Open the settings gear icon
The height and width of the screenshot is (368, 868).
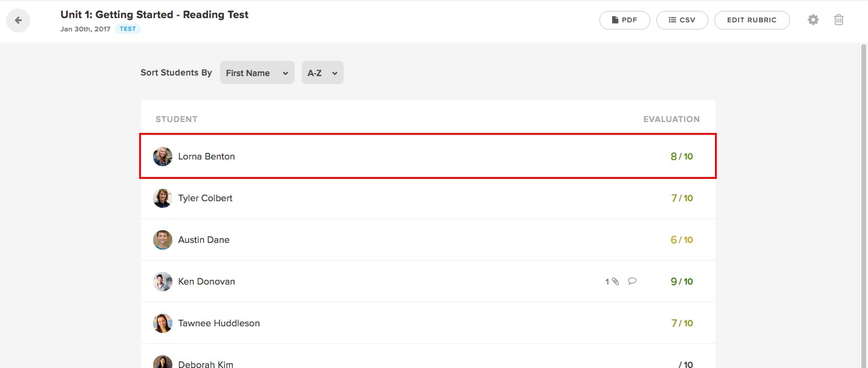click(813, 20)
